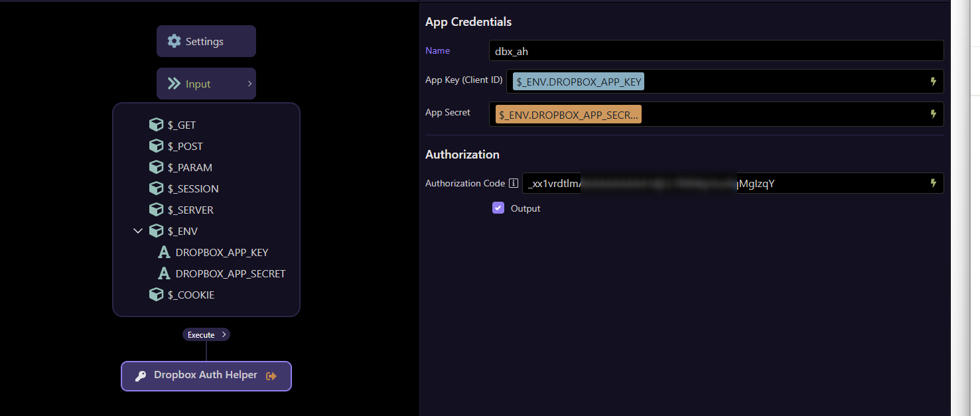Click the lightning bolt beside Authorization Code field
The height and width of the screenshot is (416, 980).
[x=933, y=183]
